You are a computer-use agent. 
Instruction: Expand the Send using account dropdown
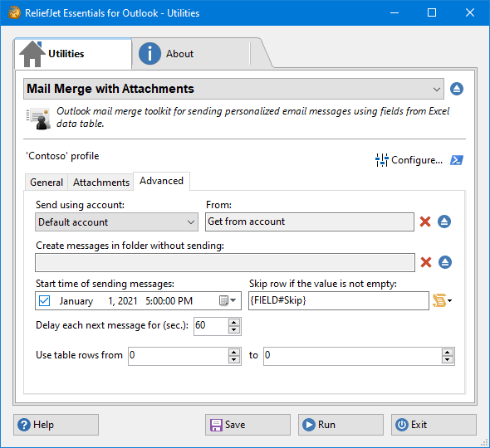(x=116, y=222)
